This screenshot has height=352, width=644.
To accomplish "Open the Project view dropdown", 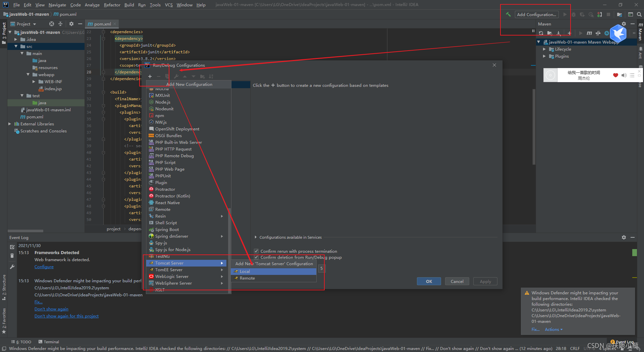I will 23,24.
